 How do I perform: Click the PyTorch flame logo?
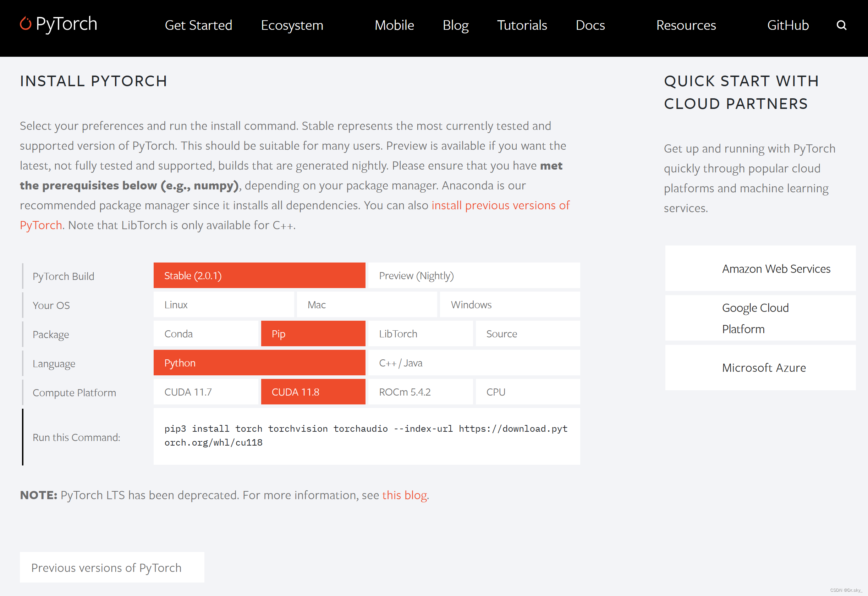point(26,23)
